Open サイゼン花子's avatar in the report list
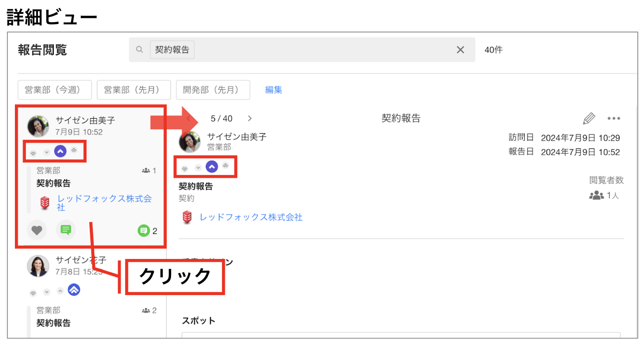The image size is (644, 345). click(x=38, y=266)
